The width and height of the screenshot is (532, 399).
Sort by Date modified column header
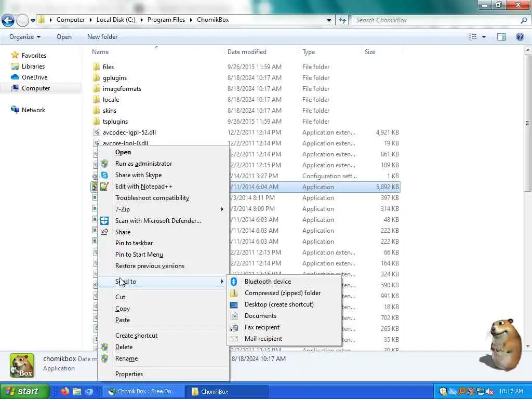pos(247,52)
